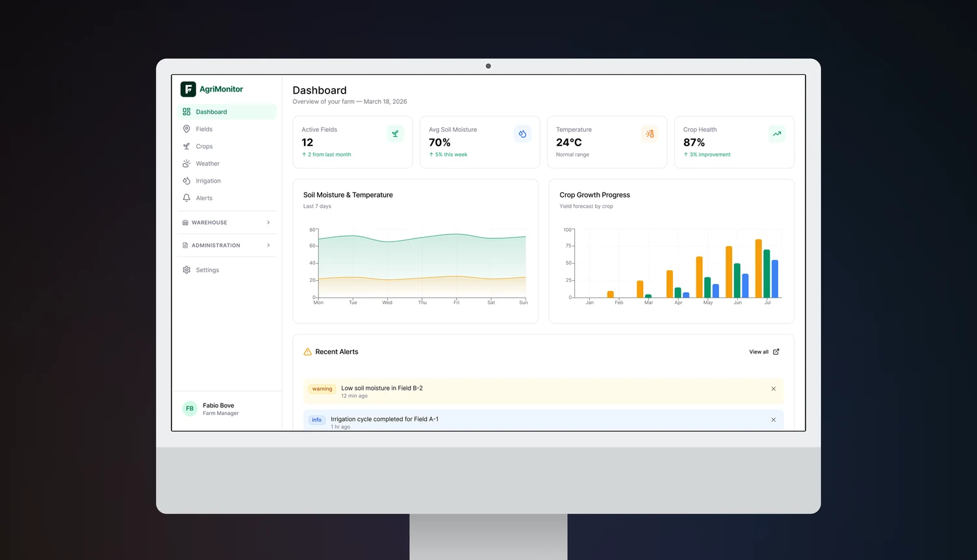Click the Administration document icon
This screenshot has width=977, height=560.
pos(185,246)
